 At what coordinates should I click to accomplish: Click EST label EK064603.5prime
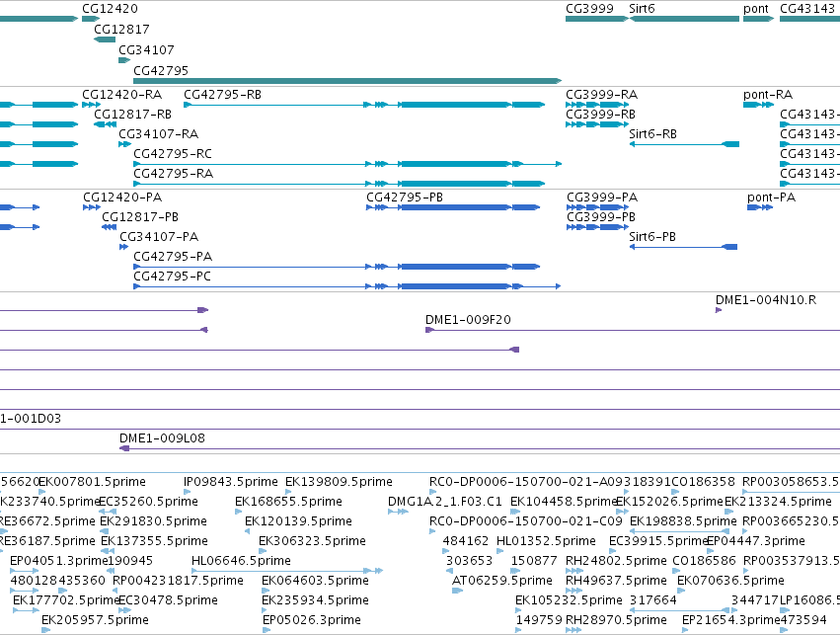coord(315,582)
